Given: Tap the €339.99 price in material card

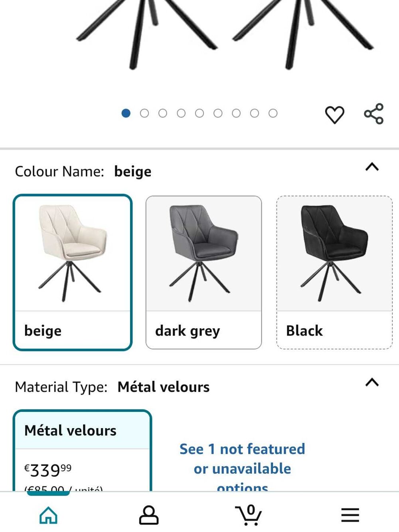Looking at the screenshot, I should [x=48, y=470].
